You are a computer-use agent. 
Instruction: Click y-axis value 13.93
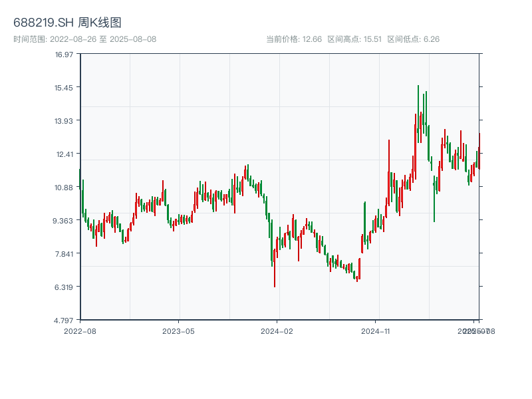[64, 121]
